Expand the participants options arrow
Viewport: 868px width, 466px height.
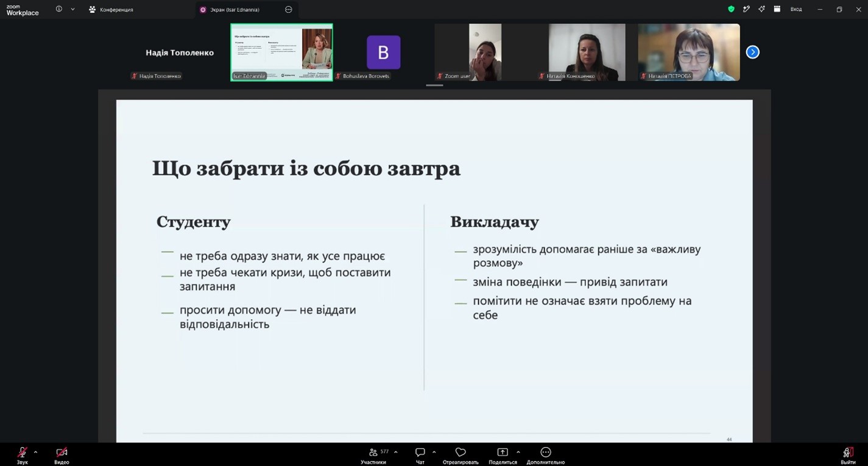396,452
